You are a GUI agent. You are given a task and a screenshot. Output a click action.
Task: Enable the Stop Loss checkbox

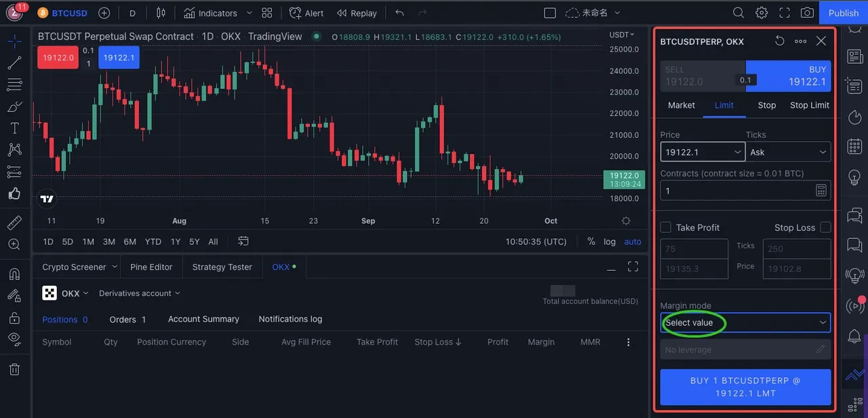[x=826, y=227]
